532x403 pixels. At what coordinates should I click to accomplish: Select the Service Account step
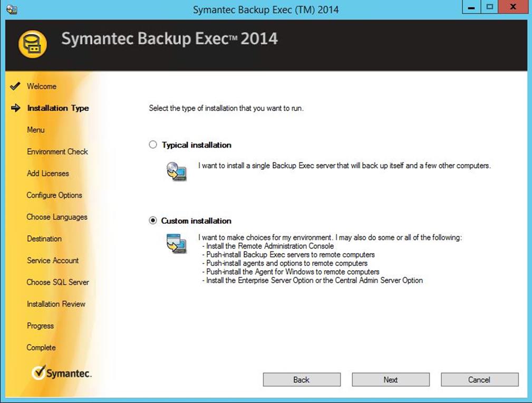pos(53,261)
